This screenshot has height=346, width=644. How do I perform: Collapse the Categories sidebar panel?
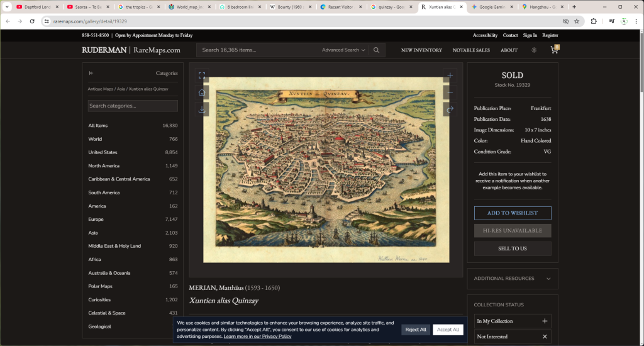point(92,73)
